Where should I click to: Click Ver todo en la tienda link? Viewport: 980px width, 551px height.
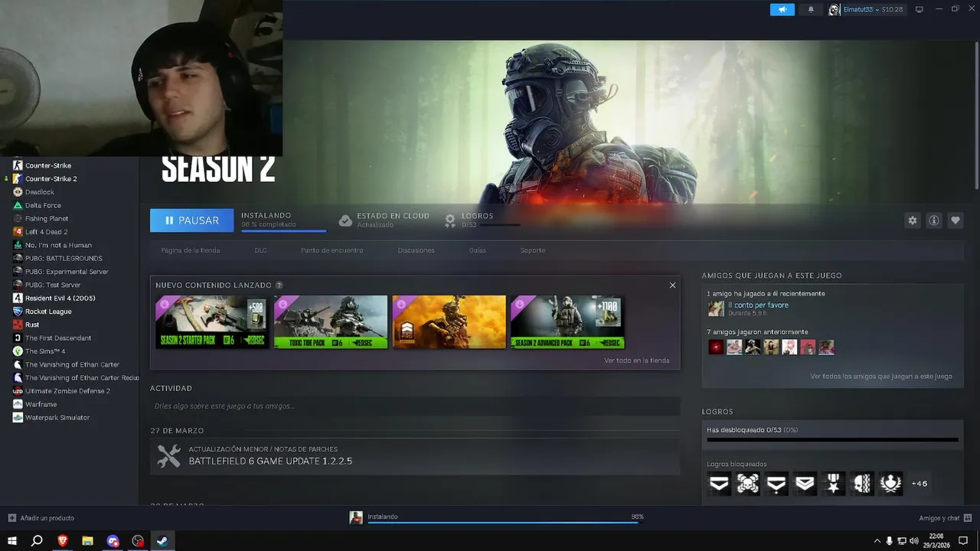point(636,360)
